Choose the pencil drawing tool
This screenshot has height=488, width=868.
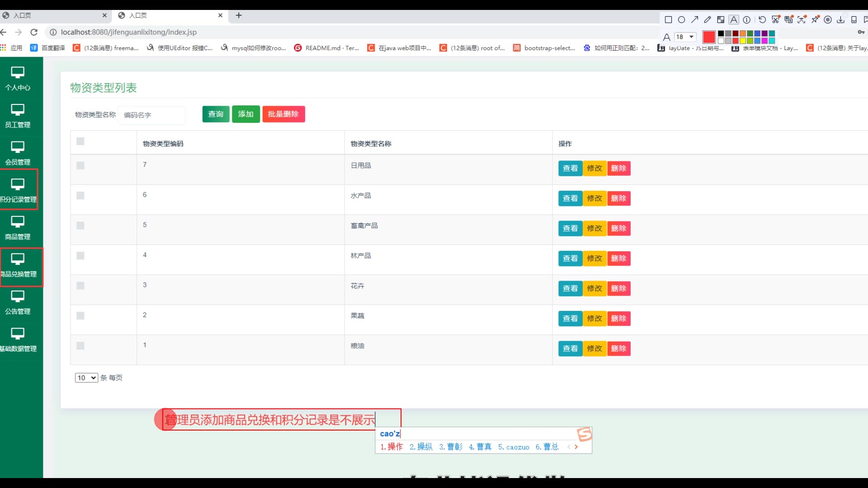tap(708, 19)
